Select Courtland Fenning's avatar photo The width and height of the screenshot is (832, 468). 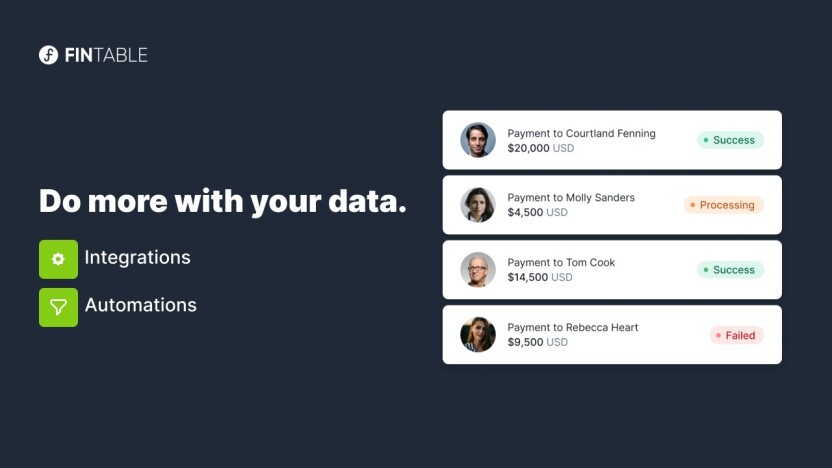click(478, 140)
